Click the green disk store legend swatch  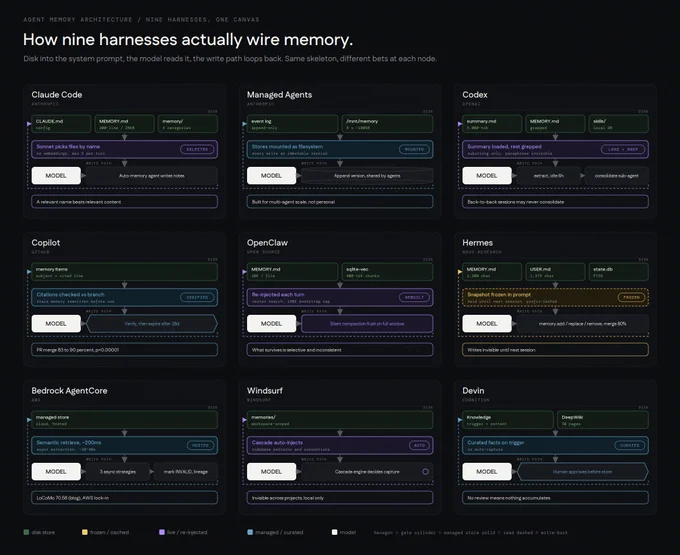coord(26,532)
